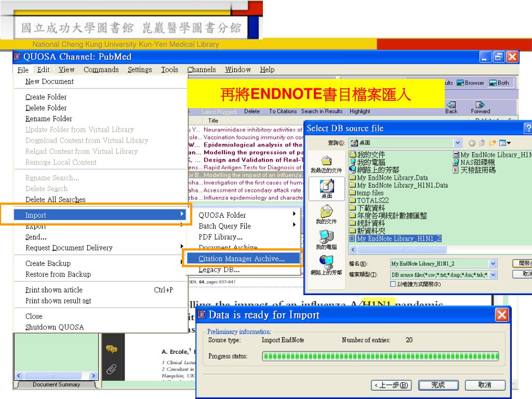The width and height of the screenshot is (532, 399).
Task: Click To Citations toolbar button
Action: (x=283, y=111)
